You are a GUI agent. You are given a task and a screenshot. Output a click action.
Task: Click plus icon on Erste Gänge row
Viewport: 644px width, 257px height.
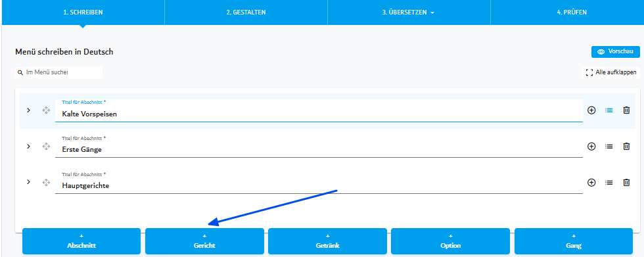point(591,146)
